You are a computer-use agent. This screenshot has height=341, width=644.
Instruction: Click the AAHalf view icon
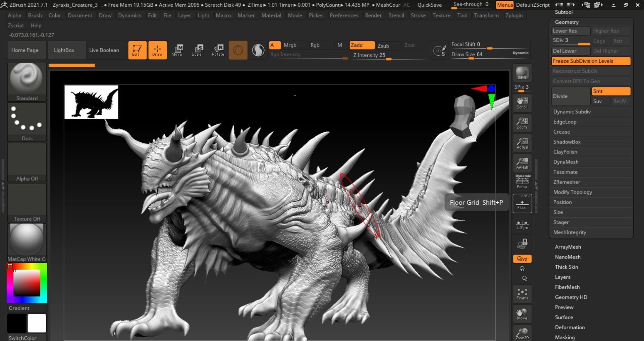coord(522,163)
